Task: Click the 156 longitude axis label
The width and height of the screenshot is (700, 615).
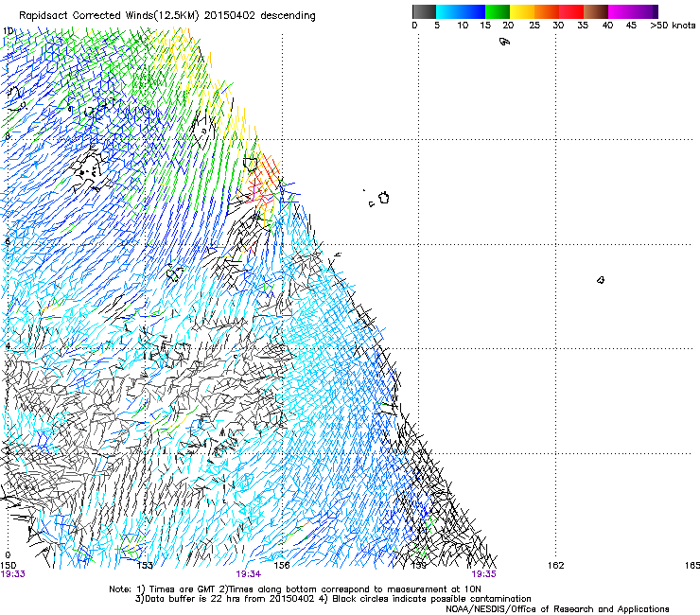Action: tap(282, 566)
